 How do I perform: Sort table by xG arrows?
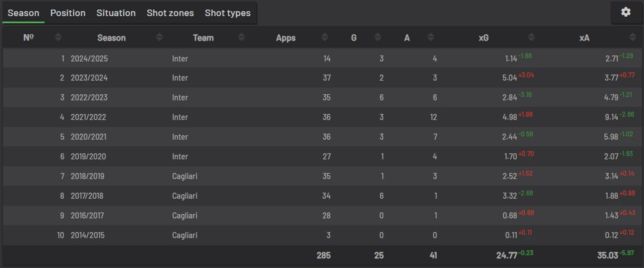pos(532,37)
